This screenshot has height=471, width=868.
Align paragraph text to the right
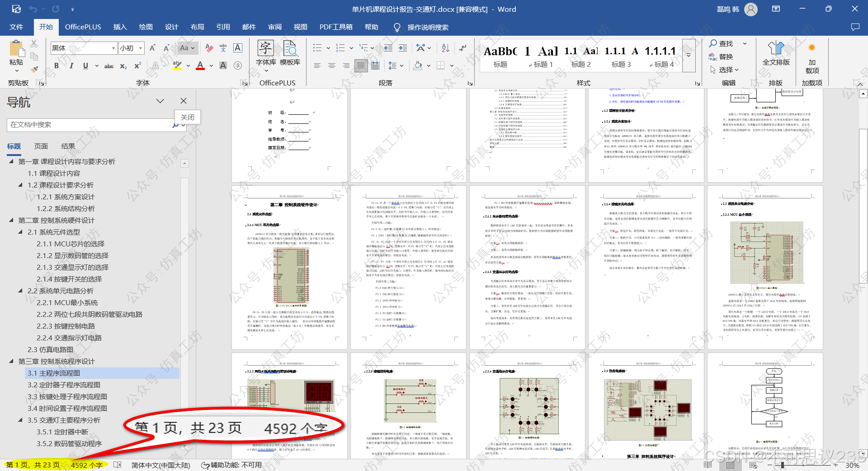[346, 66]
